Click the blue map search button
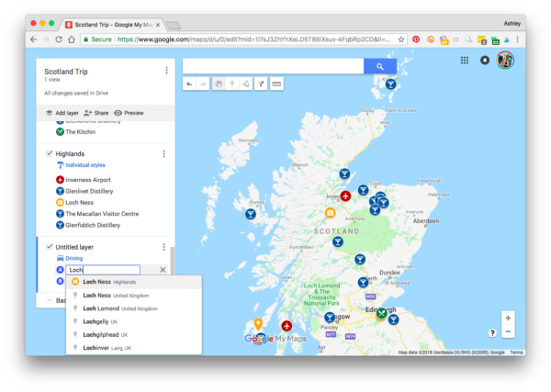 point(380,66)
